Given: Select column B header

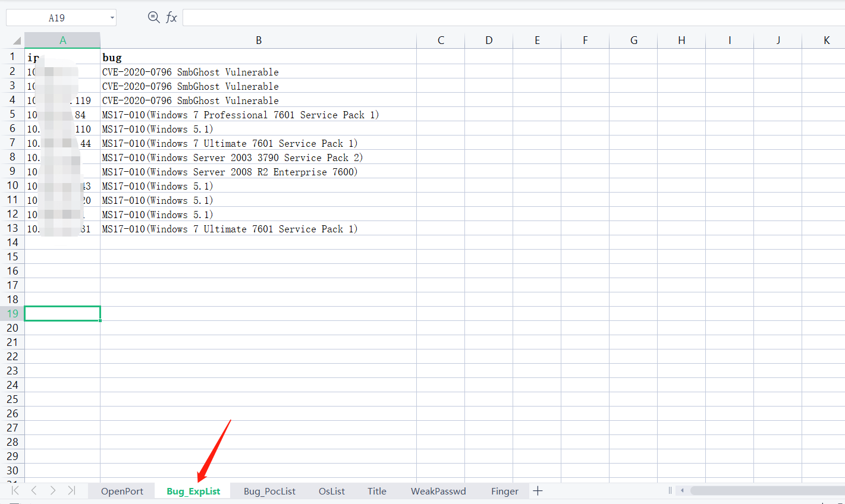Looking at the screenshot, I should point(259,40).
